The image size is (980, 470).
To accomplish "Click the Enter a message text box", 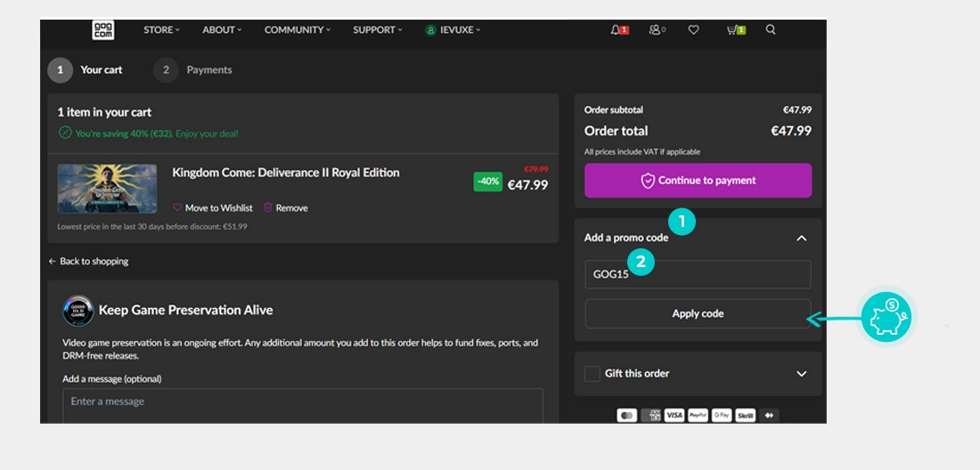I will point(303,406).
